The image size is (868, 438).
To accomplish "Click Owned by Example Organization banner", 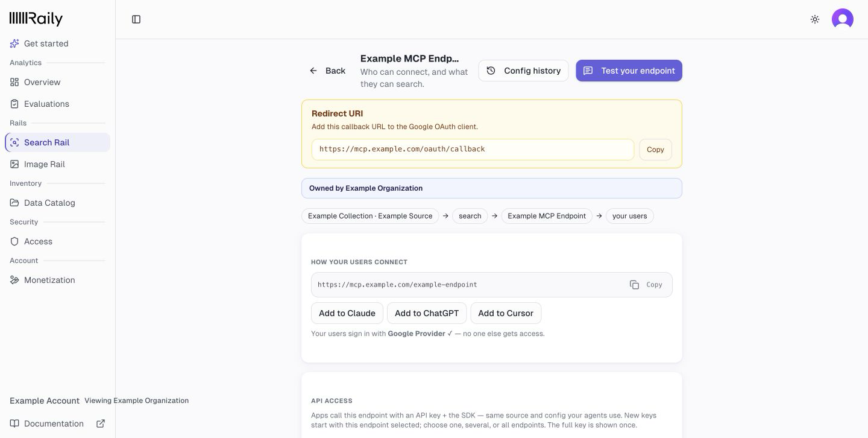I will pyautogui.click(x=492, y=188).
